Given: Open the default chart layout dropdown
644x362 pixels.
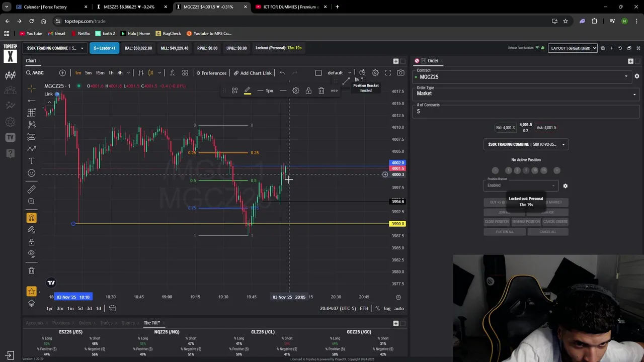Looking at the screenshot, I should tap(340, 73).
